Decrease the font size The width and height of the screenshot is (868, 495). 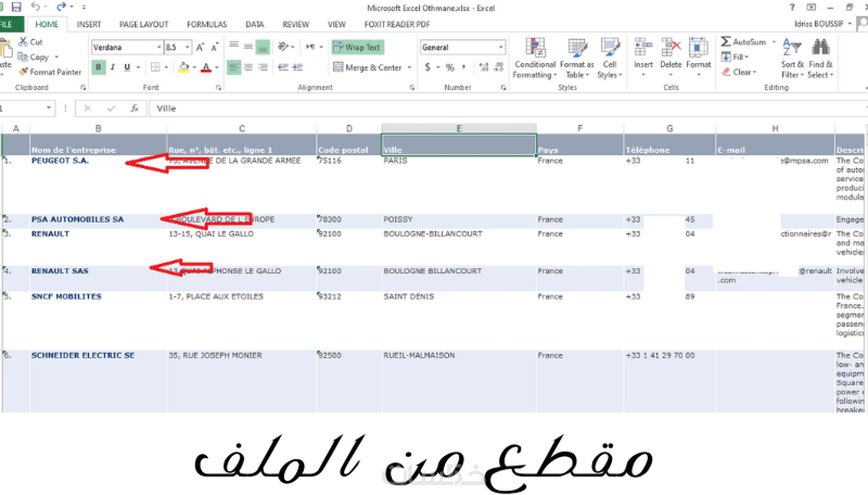(x=215, y=47)
